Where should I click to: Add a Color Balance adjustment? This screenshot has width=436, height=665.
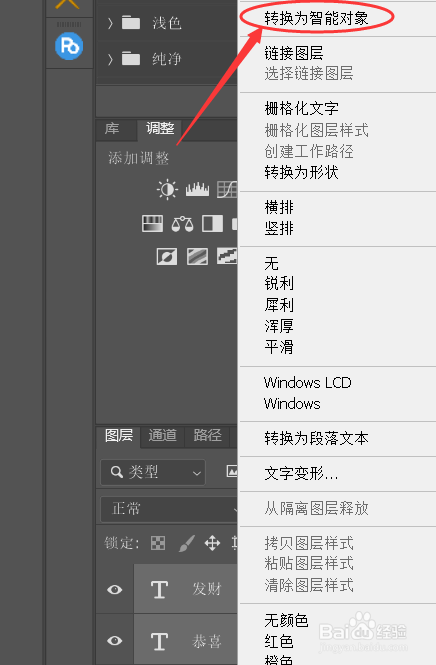tap(182, 224)
